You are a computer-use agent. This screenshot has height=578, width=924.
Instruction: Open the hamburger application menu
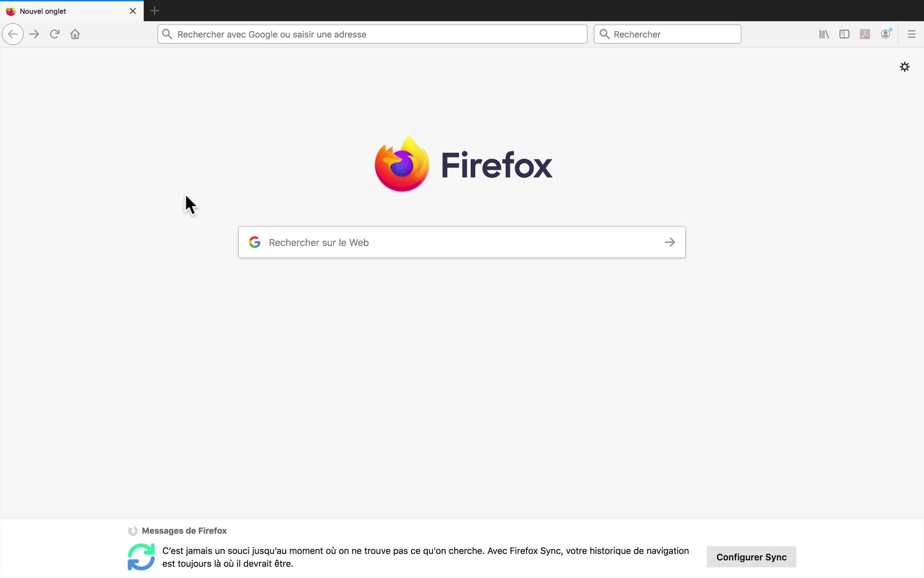click(912, 34)
